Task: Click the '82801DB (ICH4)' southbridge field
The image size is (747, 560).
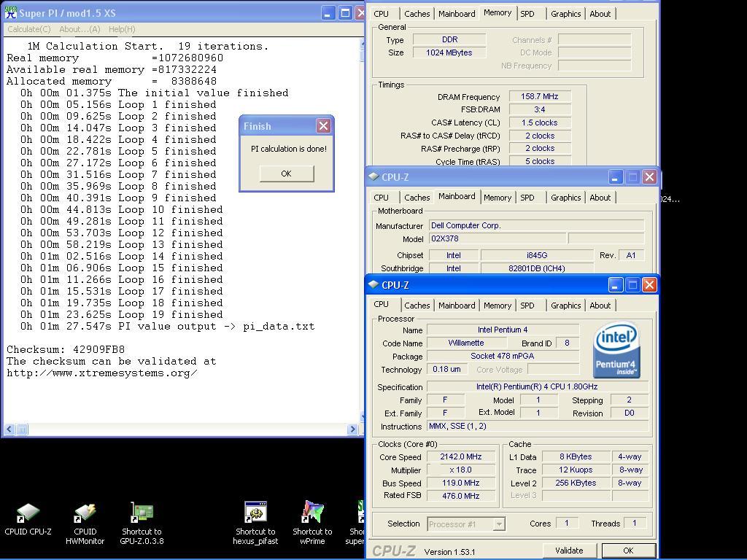Action: tap(537, 268)
